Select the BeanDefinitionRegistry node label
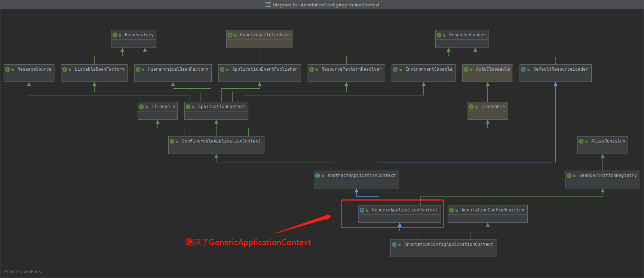 (x=608, y=175)
